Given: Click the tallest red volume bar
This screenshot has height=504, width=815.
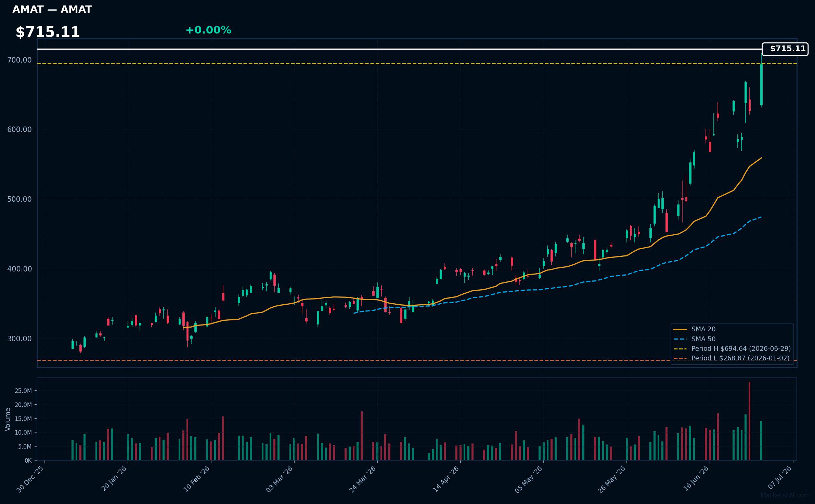Looking at the screenshot, I should pyautogui.click(x=749, y=421).
